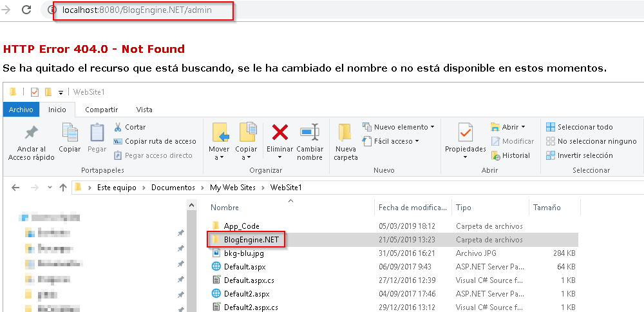644x312 pixels.
Task: Click the up-one-level arrow
Action: (x=63, y=188)
